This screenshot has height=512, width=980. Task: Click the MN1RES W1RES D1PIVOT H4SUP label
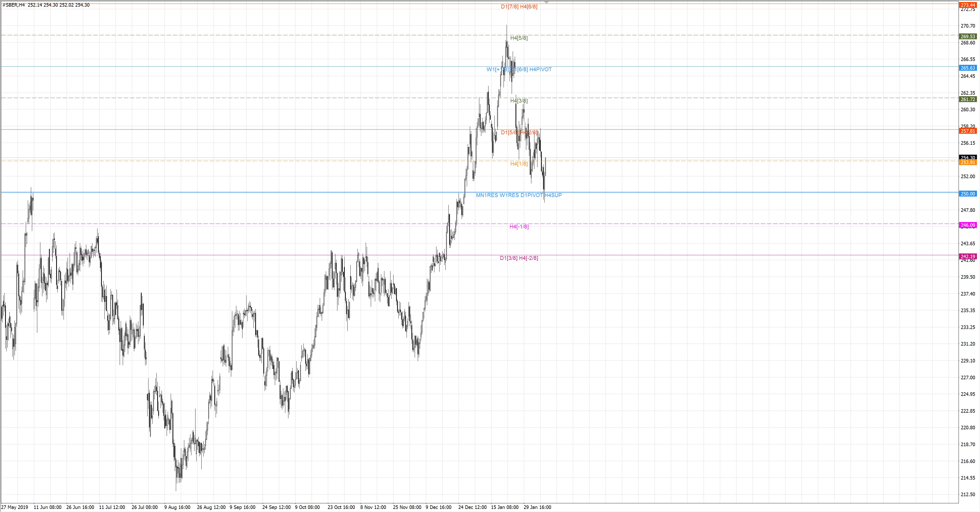coord(519,195)
